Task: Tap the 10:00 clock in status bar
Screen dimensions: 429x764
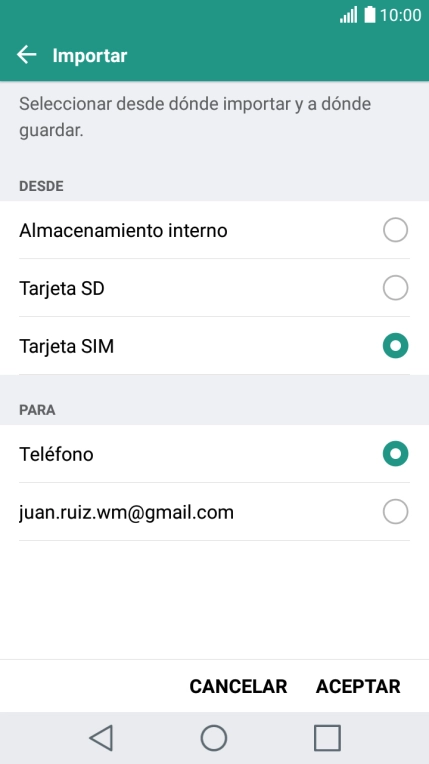Action: pos(401,15)
